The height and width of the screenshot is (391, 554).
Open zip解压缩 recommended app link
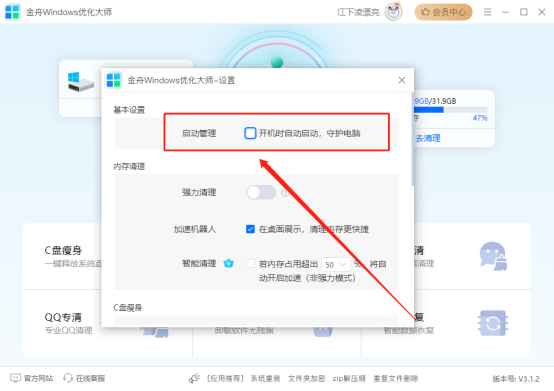click(349, 379)
